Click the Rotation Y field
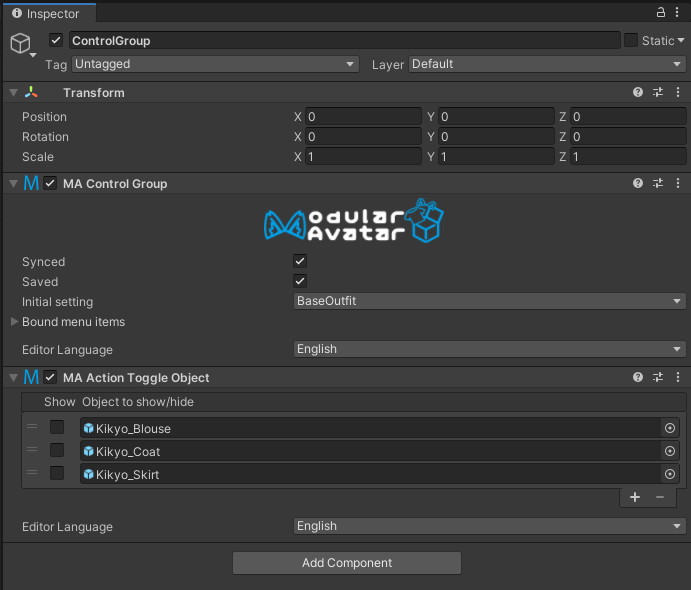 coord(496,137)
